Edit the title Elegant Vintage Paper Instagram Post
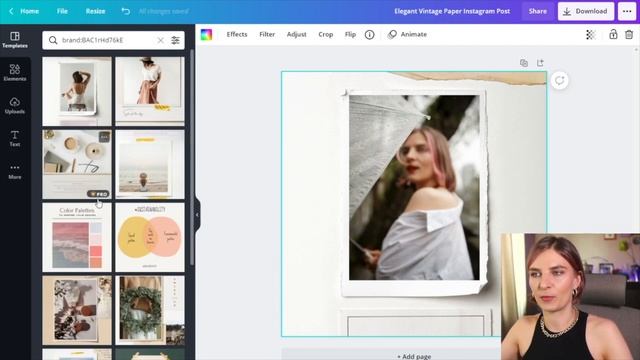The image size is (640, 360). (x=452, y=11)
